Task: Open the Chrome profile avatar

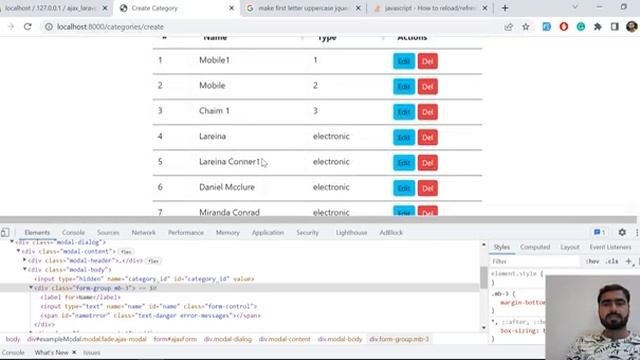Action: (x=631, y=27)
